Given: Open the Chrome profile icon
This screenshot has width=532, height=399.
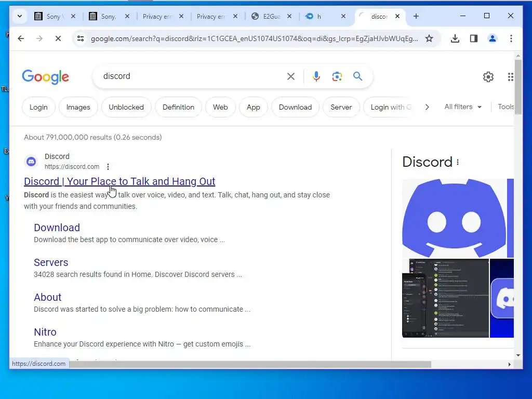Looking at the screenshot, I should point(493,38).
